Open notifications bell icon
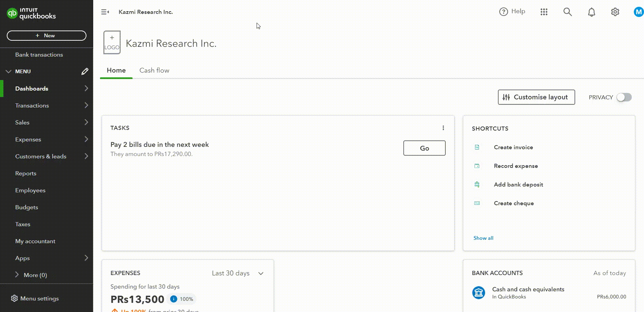Viewport: 644px width, 312px height. pos(591,12)
